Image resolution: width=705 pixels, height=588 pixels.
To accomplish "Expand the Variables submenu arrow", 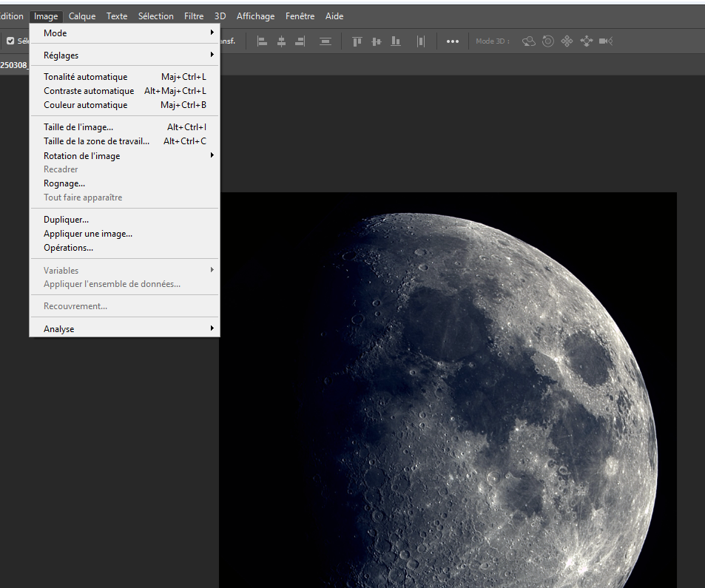I will (212, 270).
